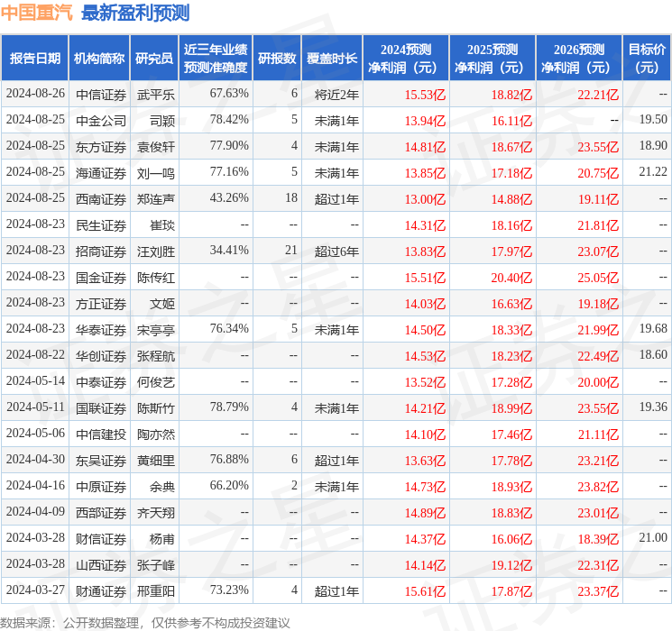Click accuracy value 43.26%

(229, 197)
